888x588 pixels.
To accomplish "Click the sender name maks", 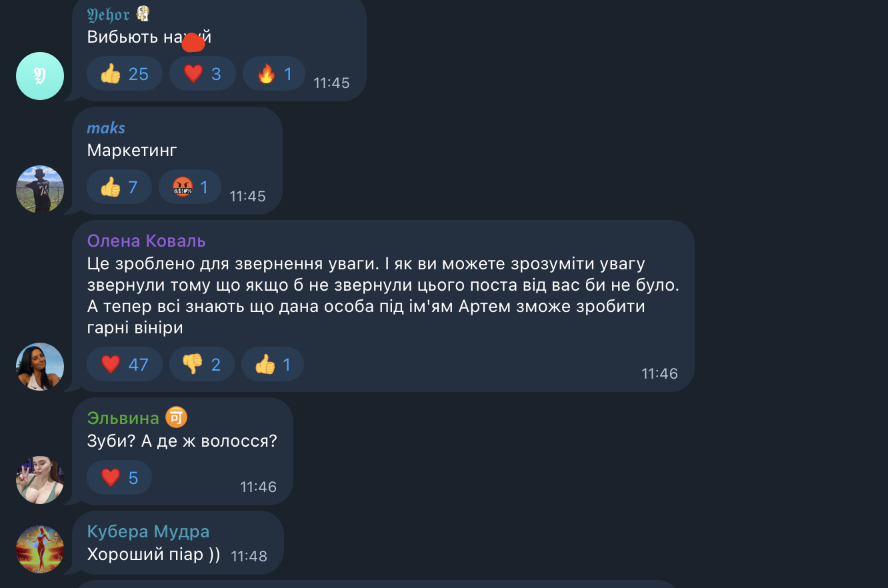I will (x=106, y=127).
